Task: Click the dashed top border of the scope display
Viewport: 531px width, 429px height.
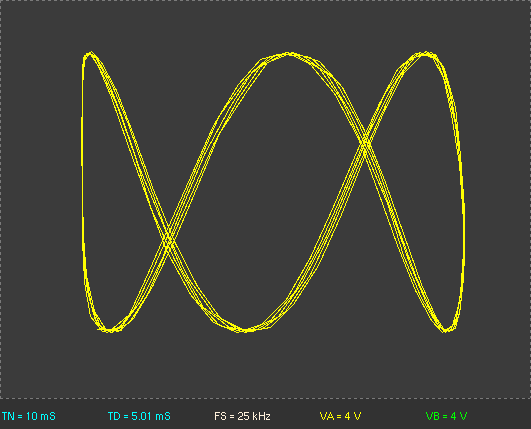Action: 266,0
